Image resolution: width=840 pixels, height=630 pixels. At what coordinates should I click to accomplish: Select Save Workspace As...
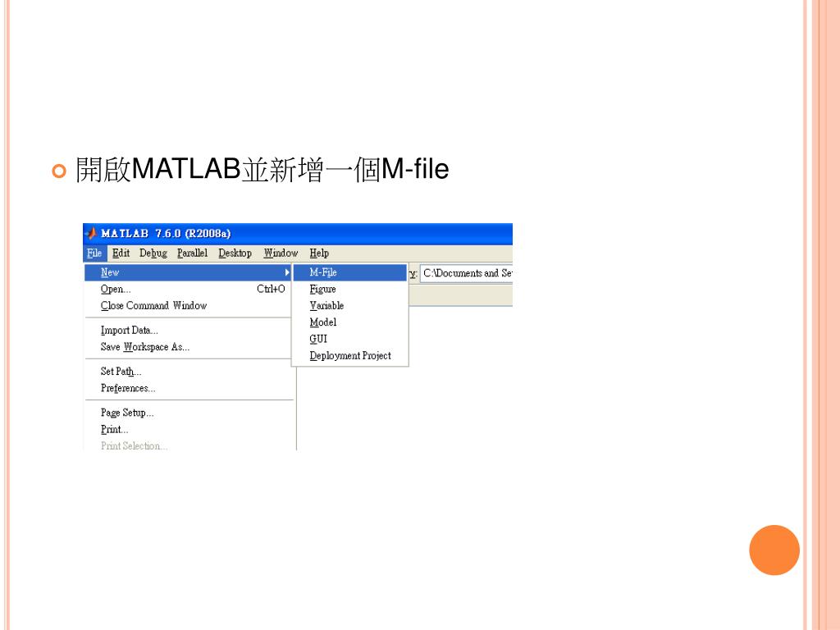[188, 347]
